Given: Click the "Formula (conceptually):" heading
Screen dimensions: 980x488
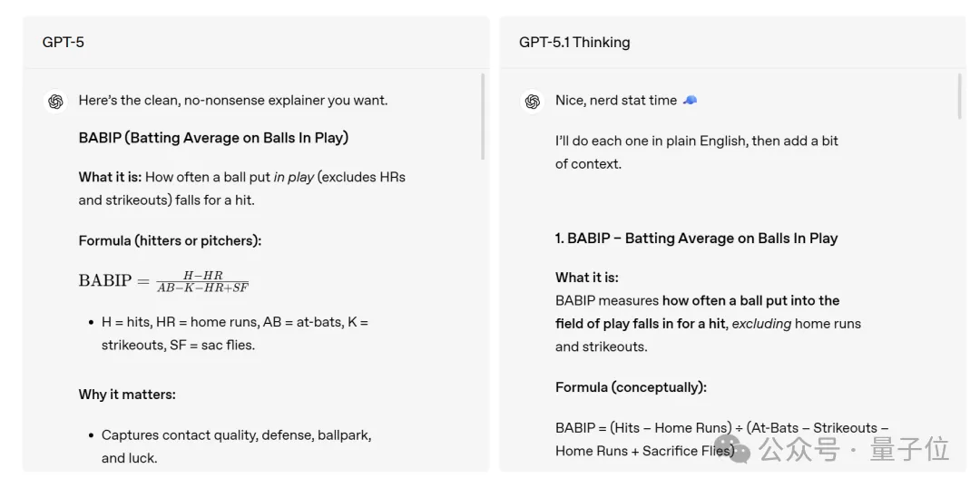Looking at the screenshot, I should coord(631,387).
